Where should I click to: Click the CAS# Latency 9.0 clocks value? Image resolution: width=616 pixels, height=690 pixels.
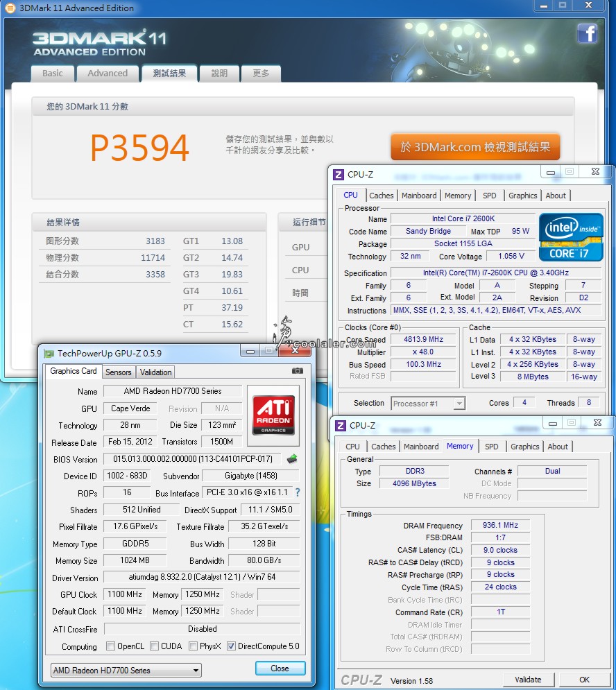coord(500,550)
